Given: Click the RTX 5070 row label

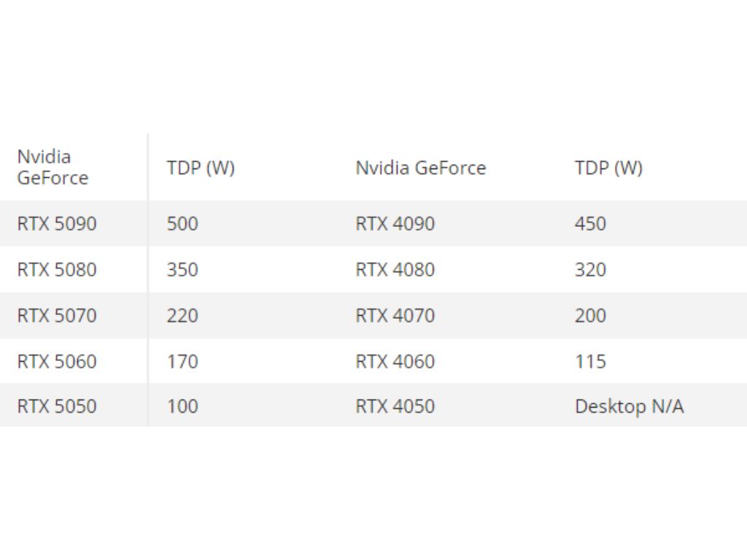Looking at the screenshot, I should point(57,316).
